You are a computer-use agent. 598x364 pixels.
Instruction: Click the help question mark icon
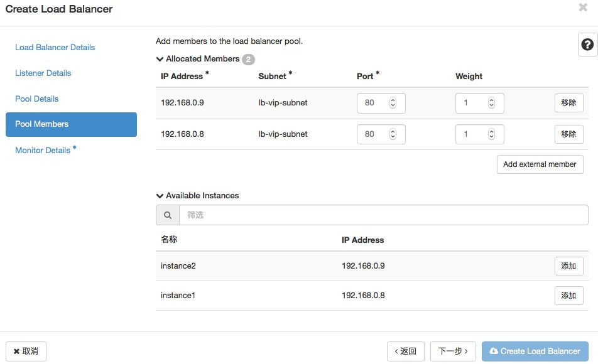click(x=587, y=45)
